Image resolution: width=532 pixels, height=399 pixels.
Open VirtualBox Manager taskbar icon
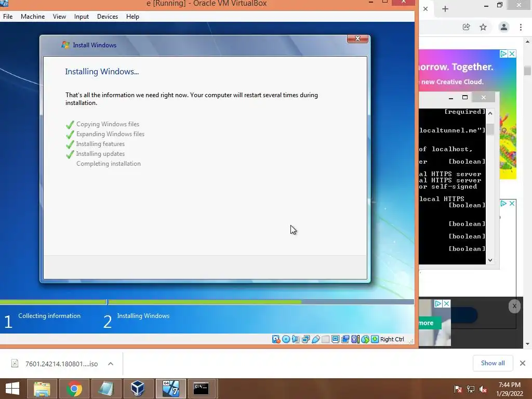click(x=138, y=389)
